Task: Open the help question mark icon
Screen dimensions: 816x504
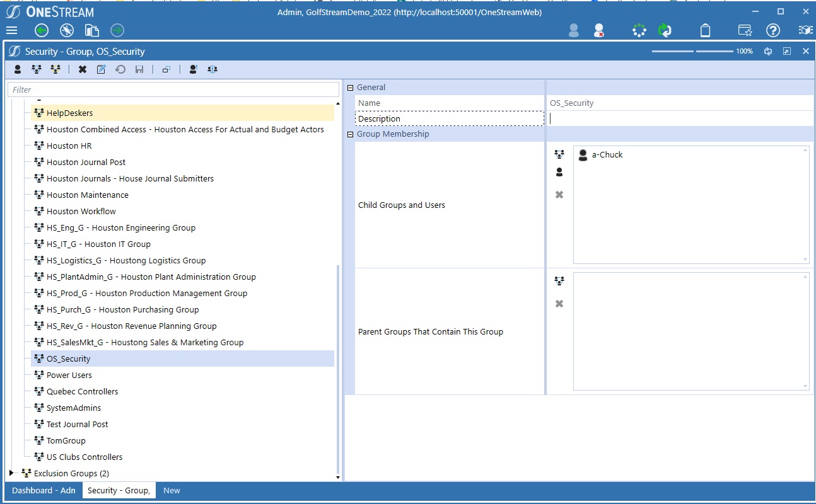Action: pyautogui.click(x=773, y=30)
